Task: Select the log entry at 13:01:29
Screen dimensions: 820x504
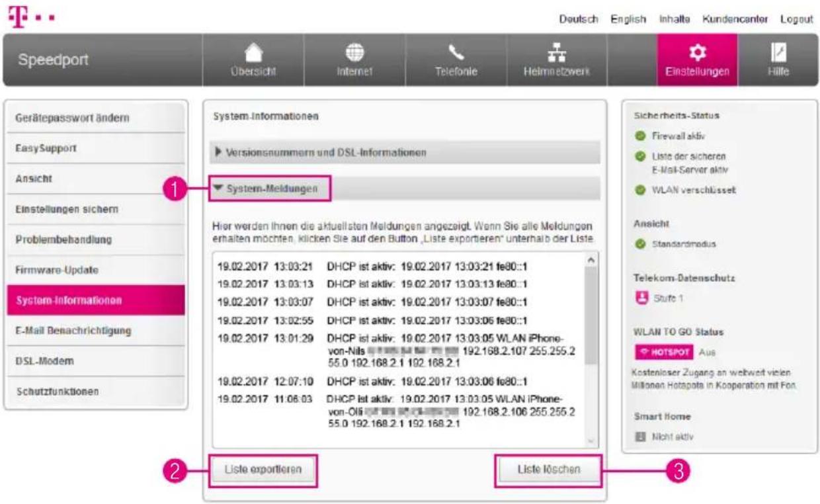Action: click(397, 351)
